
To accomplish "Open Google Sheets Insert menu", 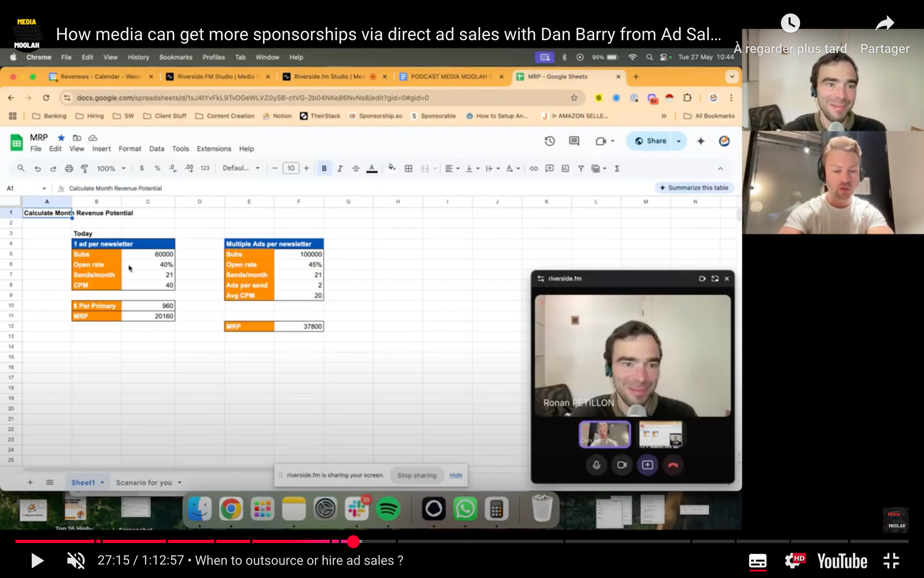I will (101, 149).
